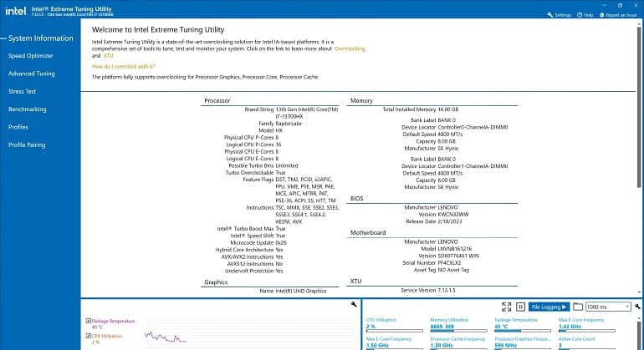Image resolution: width=644 pixels, height=350 pixels.
Task: Go to Advanced Tuning
Action: click(31, 74)
